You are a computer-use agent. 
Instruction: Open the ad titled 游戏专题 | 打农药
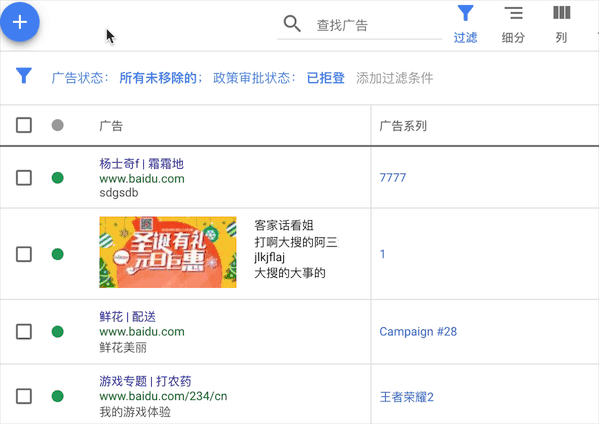click(x=145, y=381)
